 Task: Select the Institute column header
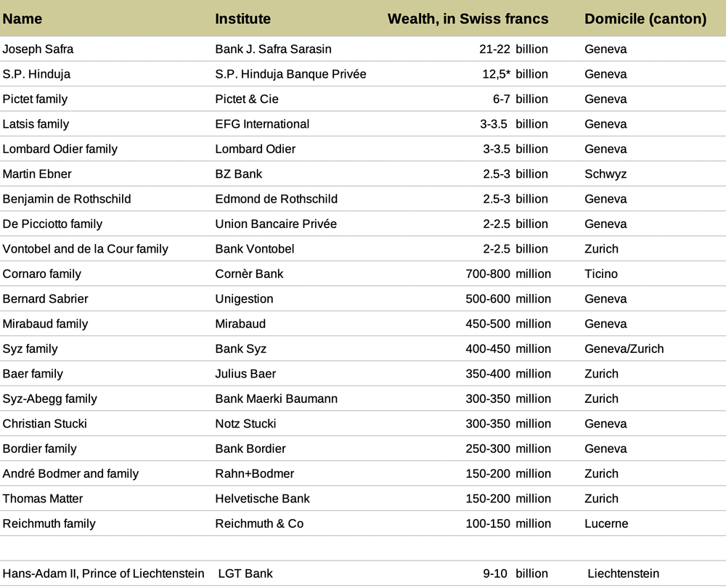(x=242, y=19)
